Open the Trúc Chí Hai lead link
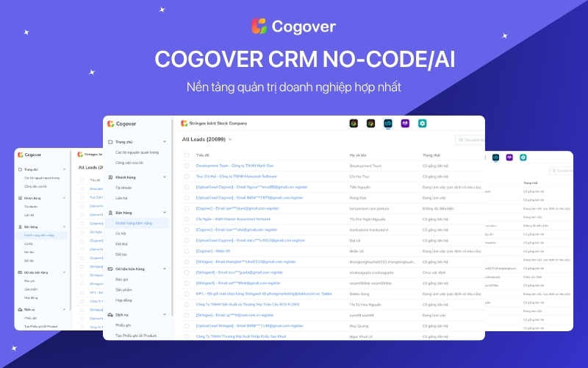Screen dimensions: 588x368 point(236,177)
